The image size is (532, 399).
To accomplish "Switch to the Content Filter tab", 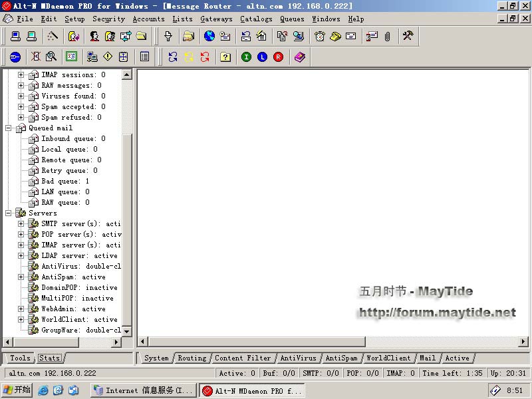I will pos(242,358).
